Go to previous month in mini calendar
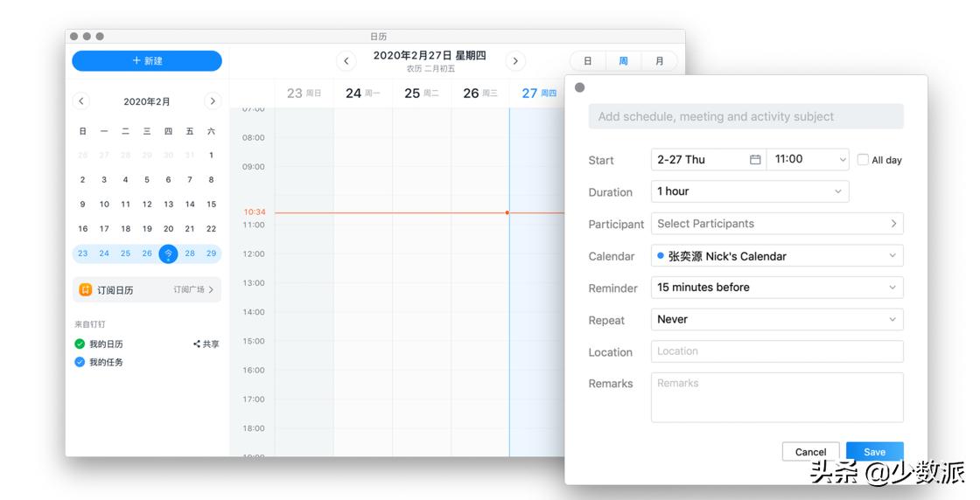The image size is (980, 500). pyautogui.click(x=81, y=101)
